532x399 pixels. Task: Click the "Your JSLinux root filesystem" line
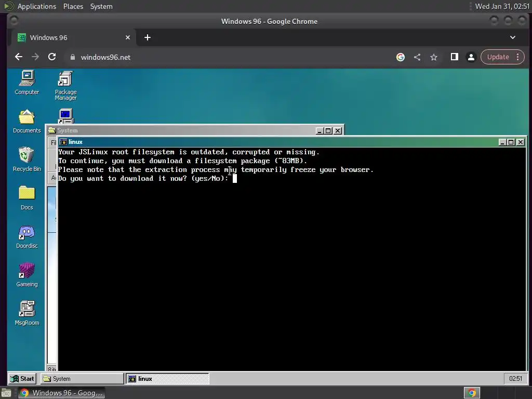point(189,152)
